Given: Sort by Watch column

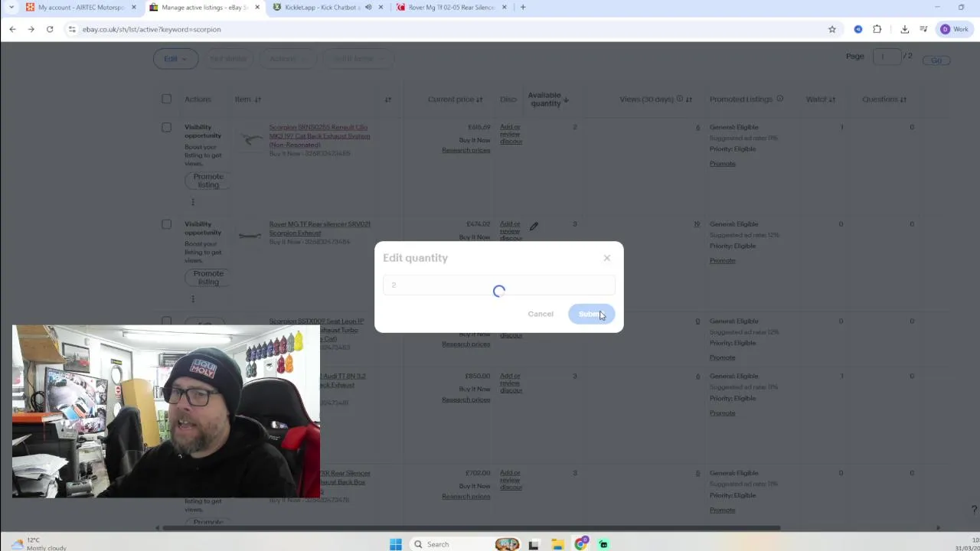Looking at the screenshot, I should coord(820,99).
